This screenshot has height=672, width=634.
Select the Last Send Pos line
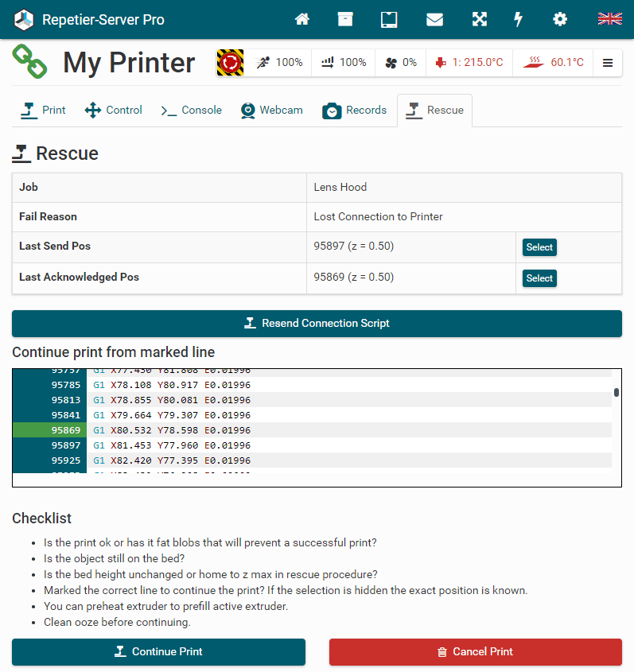click(539, 247)
